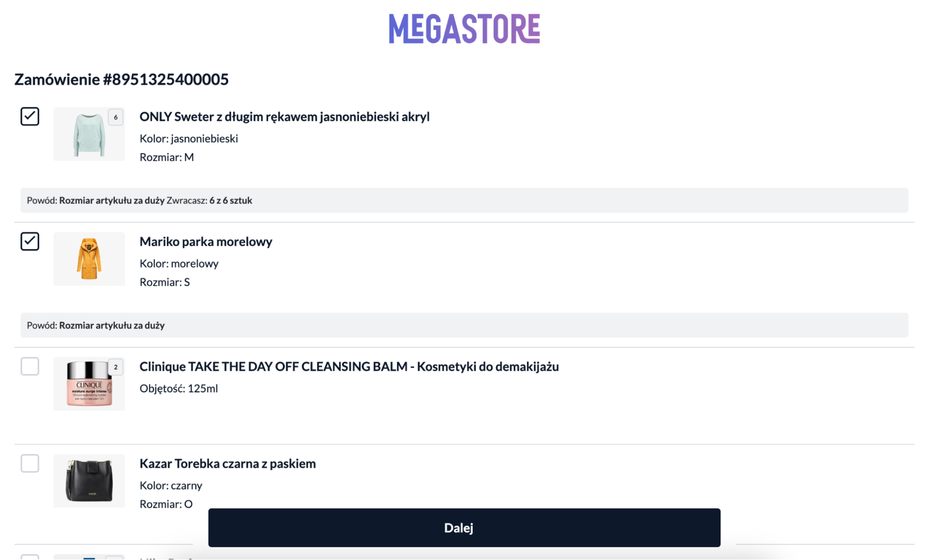
Task: Select the Clinique cleansing balm checkbox
Action: tap(30, 366)
